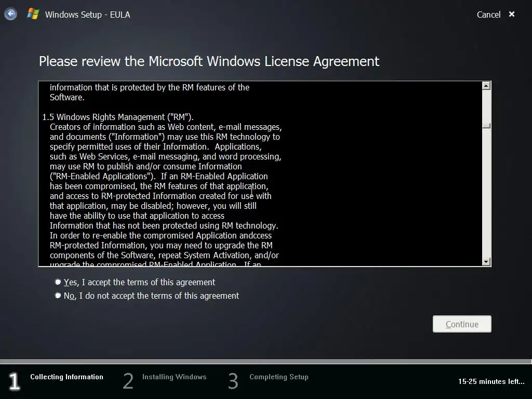Click the 'Collecting Information' step label
The image size is (532, 399).
pyautogui.click(x=66, y=377)
